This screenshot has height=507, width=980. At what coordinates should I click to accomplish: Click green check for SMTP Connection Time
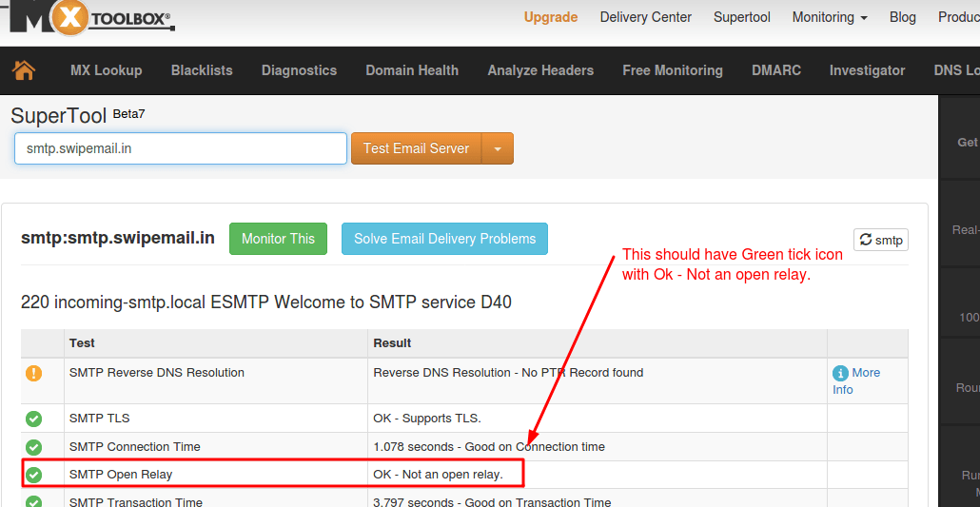click(33, 447)
